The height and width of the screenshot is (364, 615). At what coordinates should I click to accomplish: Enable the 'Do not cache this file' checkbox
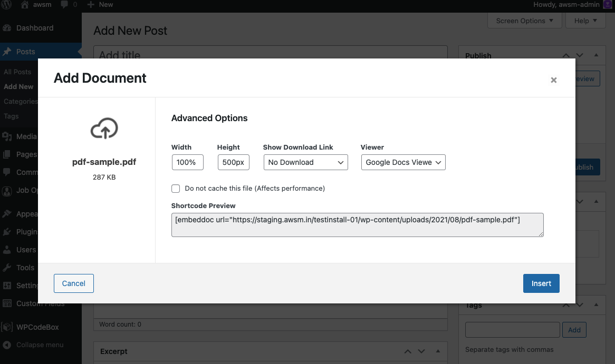(x=176, y=188)
